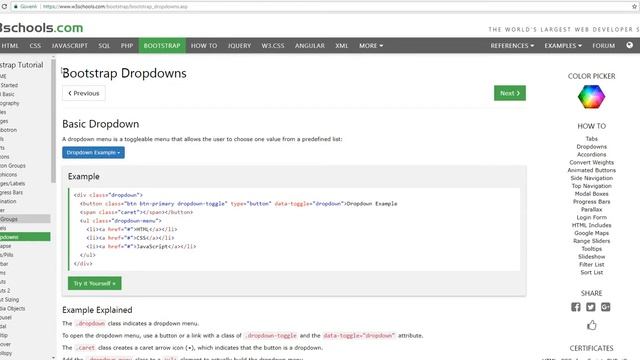This screenshot has height=360, width=640.
Task: Open Sort List how-to link
Action: click(591, 272)
